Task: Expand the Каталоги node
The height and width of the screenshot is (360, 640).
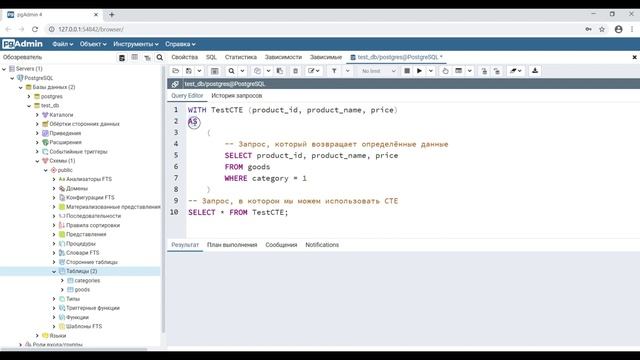Action: 38,115
